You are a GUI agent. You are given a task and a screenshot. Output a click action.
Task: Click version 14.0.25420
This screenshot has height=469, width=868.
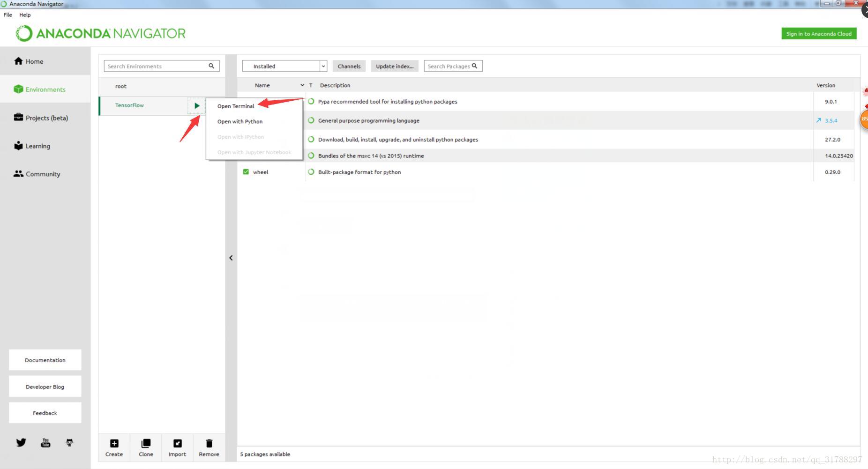click(839, 156)
